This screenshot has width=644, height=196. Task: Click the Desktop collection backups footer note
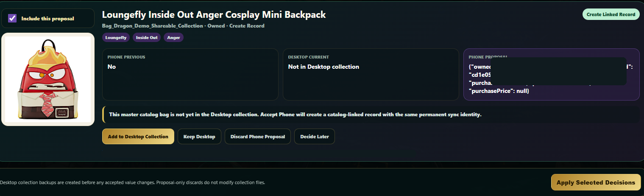pyautogui.click(x=133, y=182)
